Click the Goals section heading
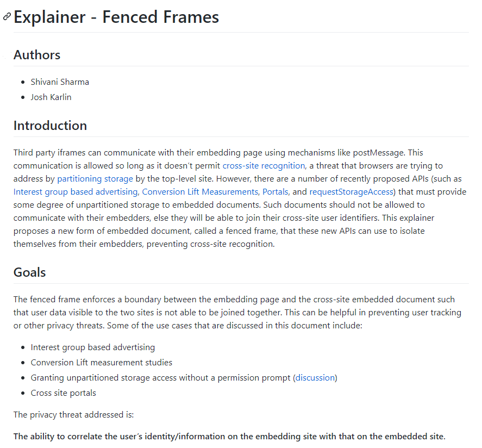 (x=29, y=272)
